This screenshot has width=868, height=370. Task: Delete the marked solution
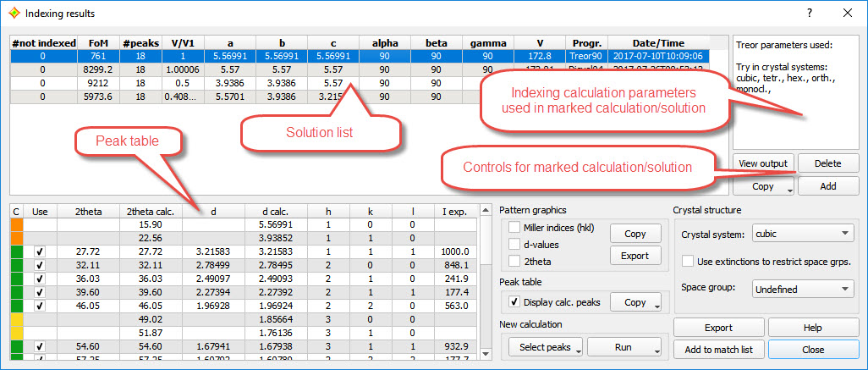point(827,163)
